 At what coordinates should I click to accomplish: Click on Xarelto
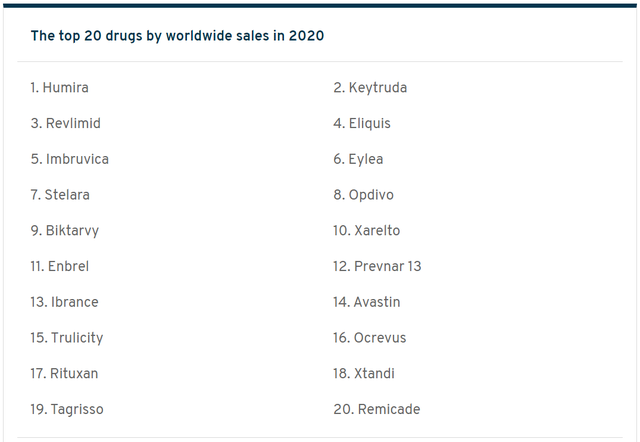click(367, 231)
